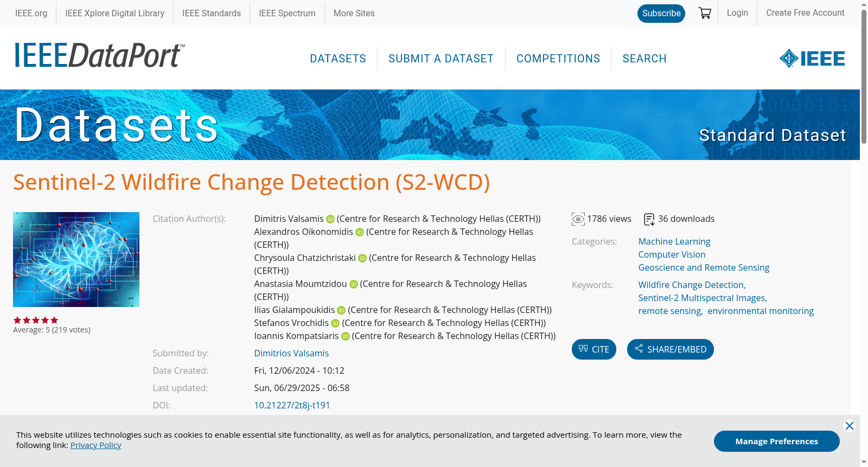
Task: Visit IEEE Standards site
Action: pyautogui.click(x=212, y=13)
